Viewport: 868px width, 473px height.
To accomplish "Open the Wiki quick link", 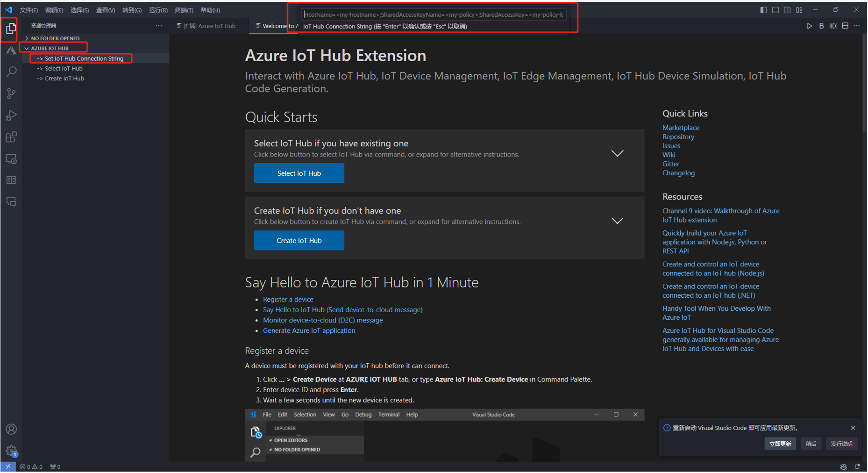I will tap(669, 155).
